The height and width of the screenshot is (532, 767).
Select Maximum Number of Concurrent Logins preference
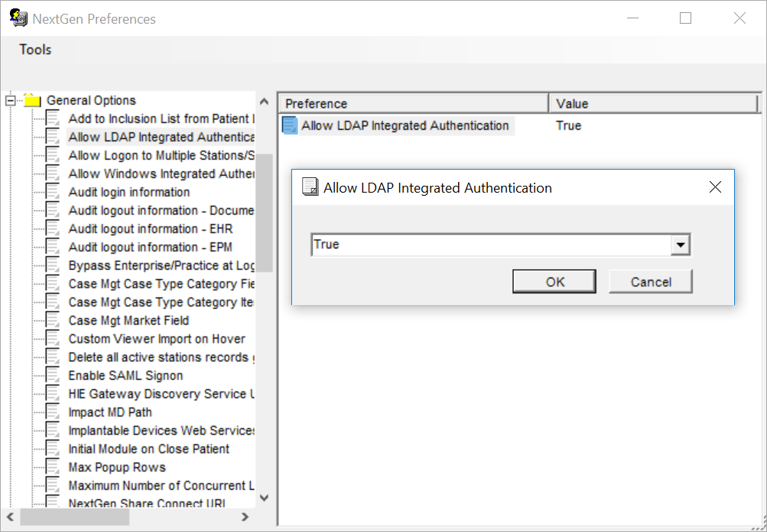click(161, 485)
